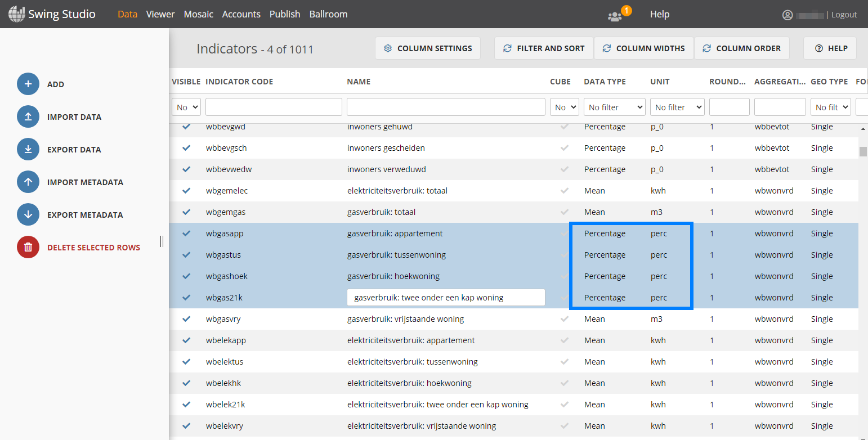The image size is (868, 440).
Task: Toggle cube checkmark for wbbevwedw row
Action: point(565,169)
